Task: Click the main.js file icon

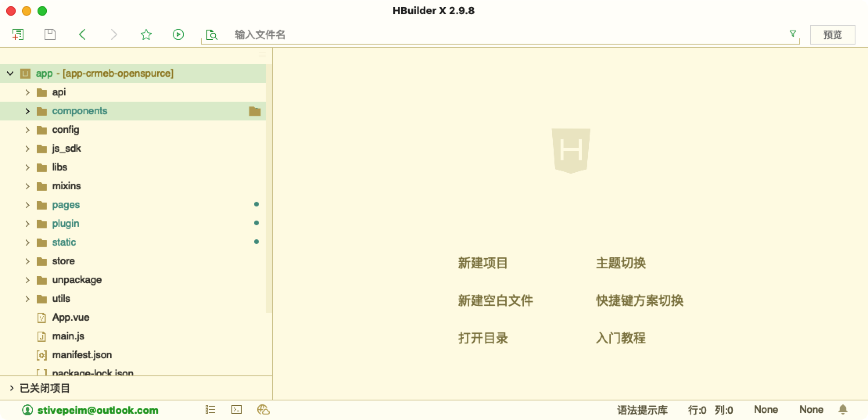Action: [41, 336]
